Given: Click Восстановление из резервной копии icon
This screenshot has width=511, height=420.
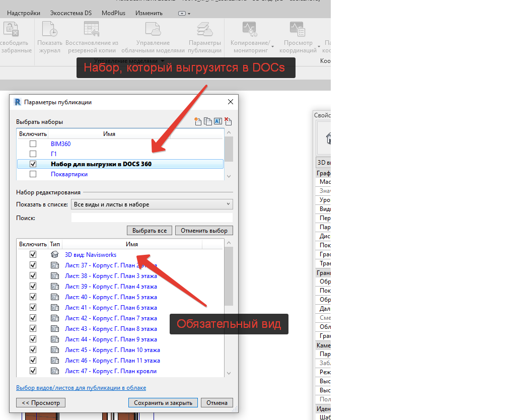Looking at the screenshot, I should [92, 29].
